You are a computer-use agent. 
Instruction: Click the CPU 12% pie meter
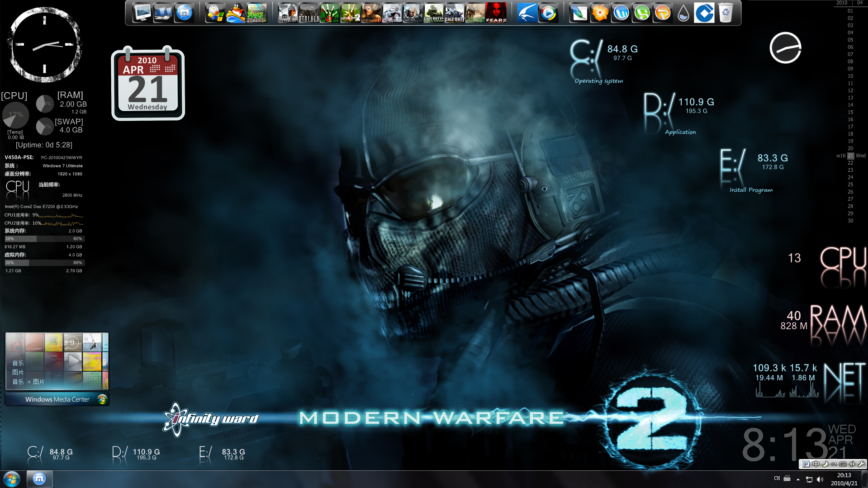point(16,115)
